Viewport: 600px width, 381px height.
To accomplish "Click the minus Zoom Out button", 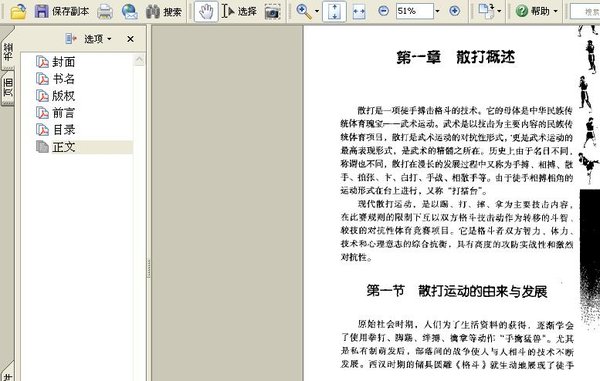I will coord(383,11).
